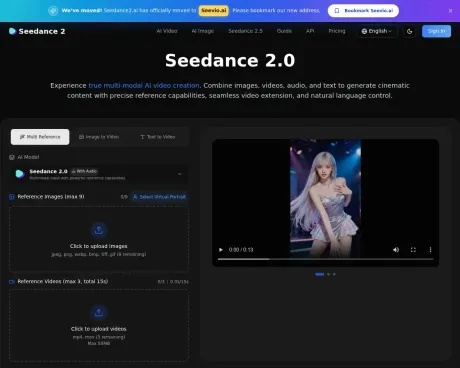The width and height of the screenshot is (460, 368).
Task: Open the video player's more options menu
Action: point(430,250)
